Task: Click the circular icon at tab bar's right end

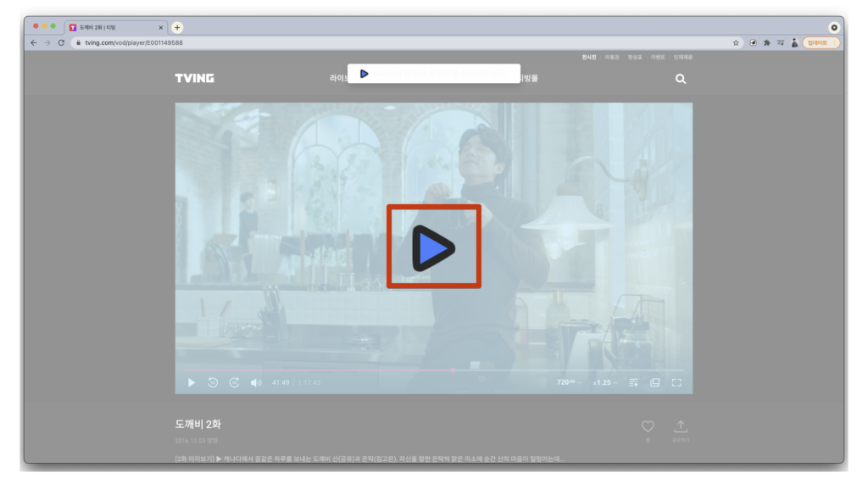Action: point(834,27)
